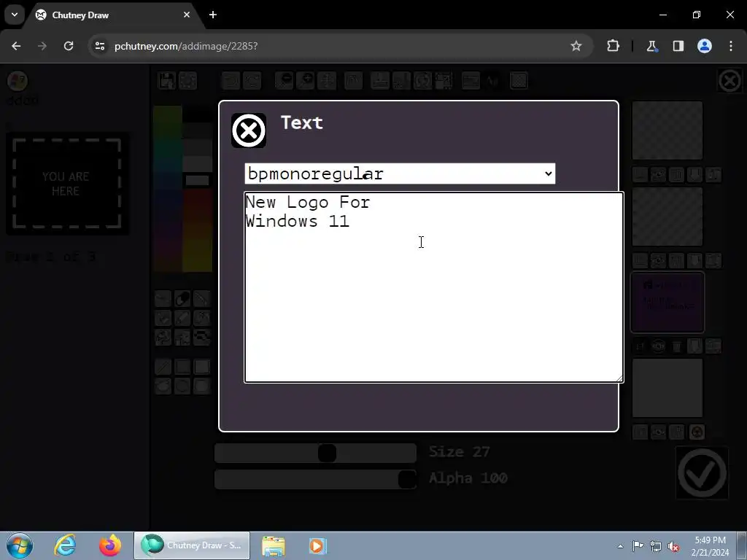
Task: Select the outlined rectangle shape tool
Action: point(182,367)
